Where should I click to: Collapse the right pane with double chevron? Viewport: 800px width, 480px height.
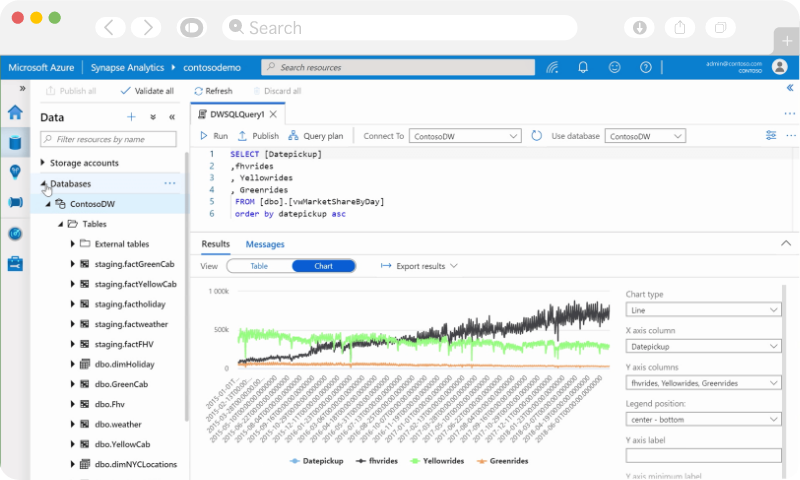[790, 88]
